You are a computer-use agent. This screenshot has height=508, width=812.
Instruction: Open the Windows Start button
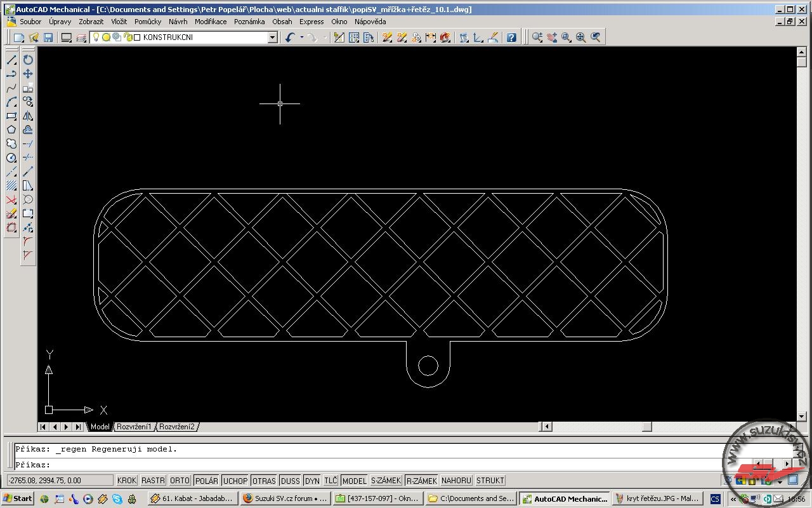click(18, 498)
